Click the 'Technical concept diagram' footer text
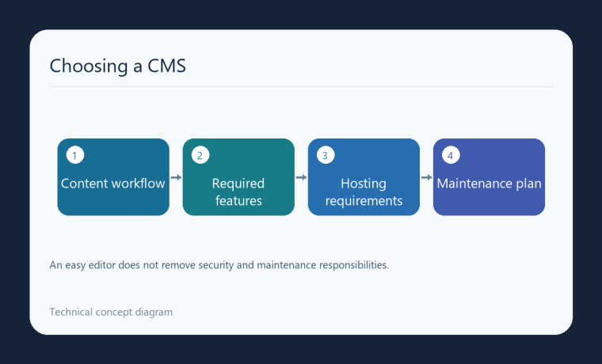 [x=111, y=313]
